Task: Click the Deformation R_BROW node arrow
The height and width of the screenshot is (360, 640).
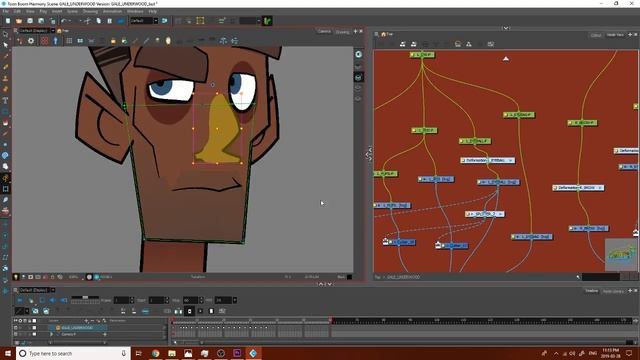Action: (x=600, y=188)
